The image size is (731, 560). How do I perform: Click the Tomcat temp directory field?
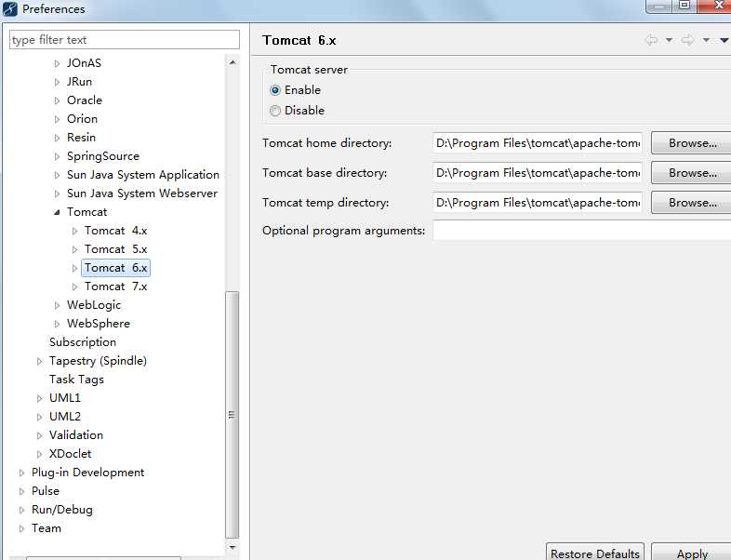click(x=537, y=203)
